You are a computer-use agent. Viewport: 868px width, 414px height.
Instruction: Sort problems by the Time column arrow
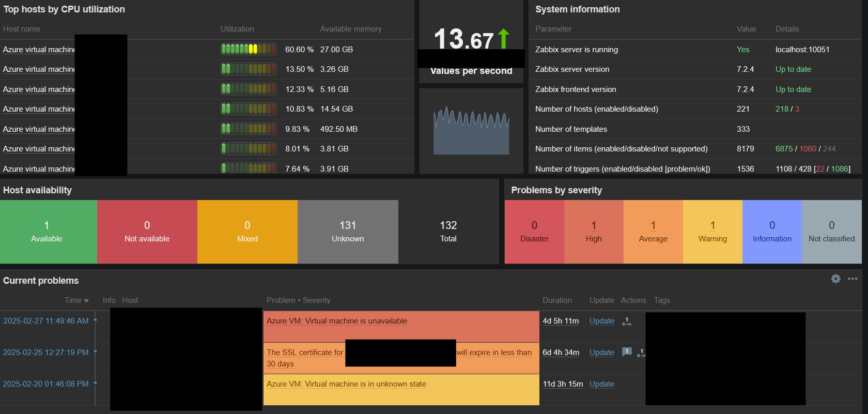coord(86,301)
